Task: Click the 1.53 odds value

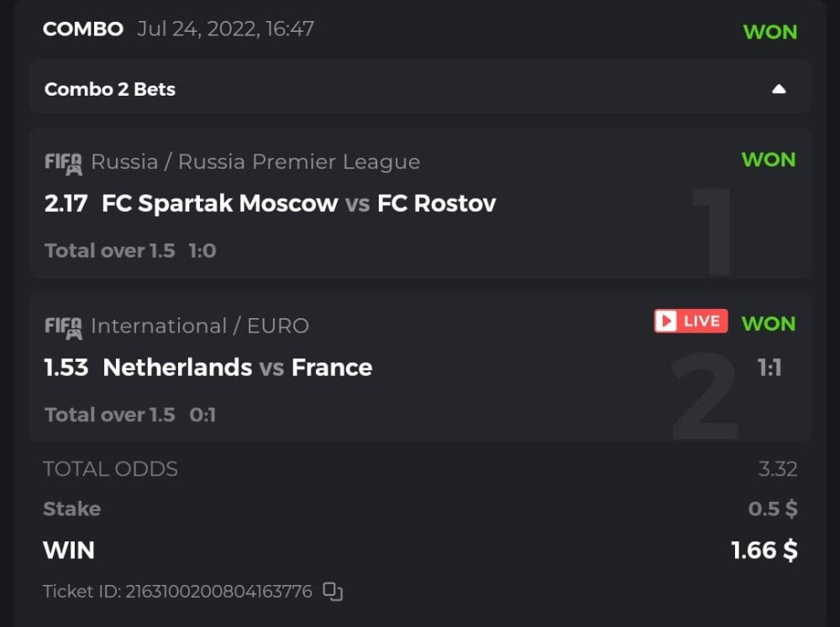Action: 66,368
